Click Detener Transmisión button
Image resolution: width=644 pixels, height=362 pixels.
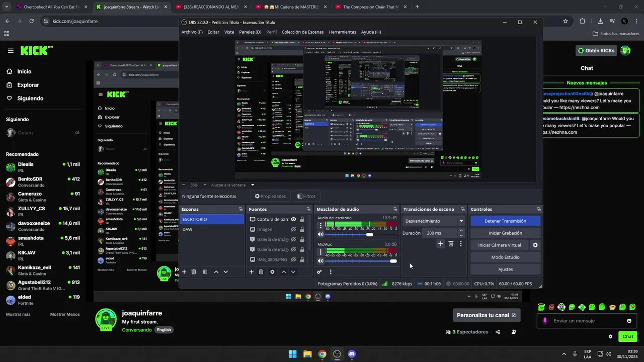(x=505, y=221)
